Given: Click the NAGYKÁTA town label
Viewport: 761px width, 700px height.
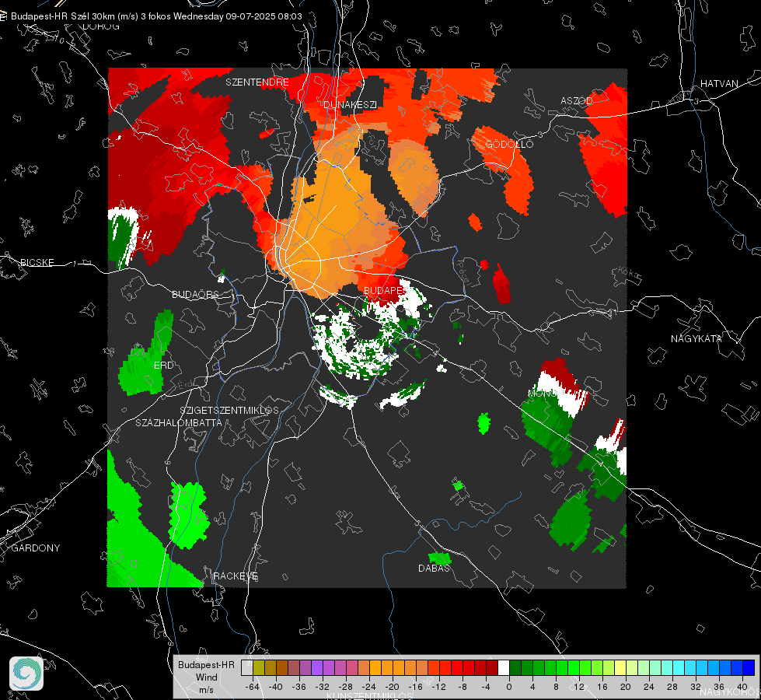Looking at the screenshot, I should coord(696,338).
